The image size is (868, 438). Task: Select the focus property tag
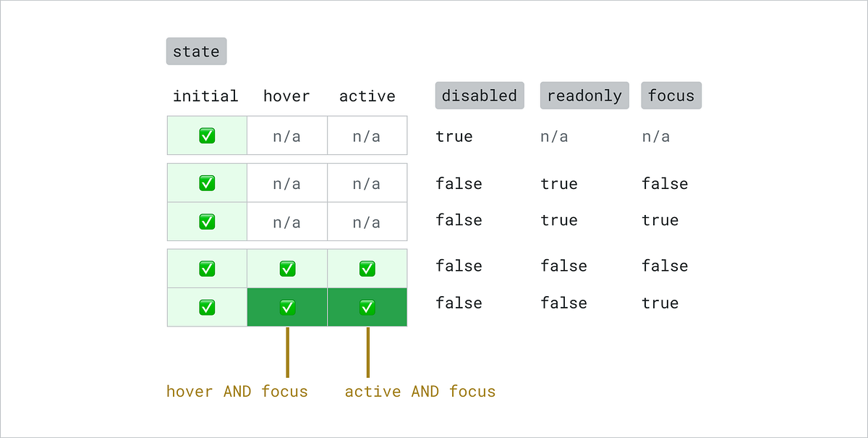(671, 96)
